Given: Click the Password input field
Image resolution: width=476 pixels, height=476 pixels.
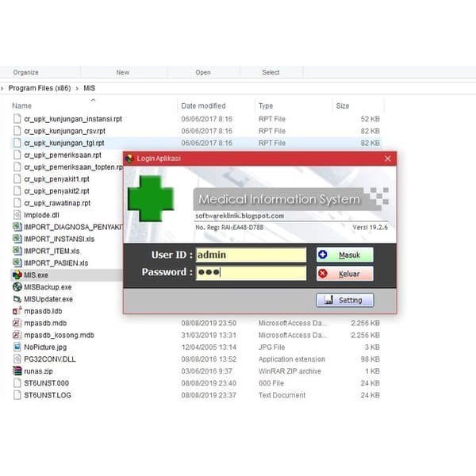Looking at the screenshot, I should [x=251, y=272].
